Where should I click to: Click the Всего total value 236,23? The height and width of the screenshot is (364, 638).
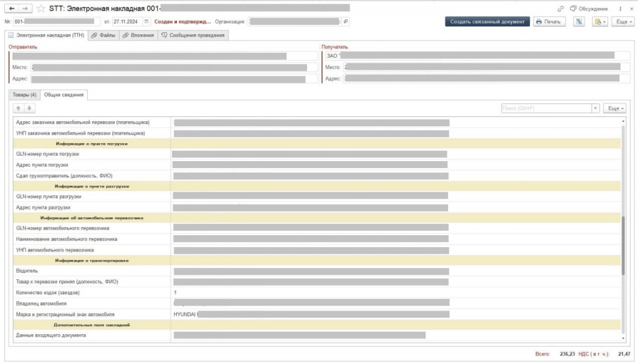coord(567,354)
